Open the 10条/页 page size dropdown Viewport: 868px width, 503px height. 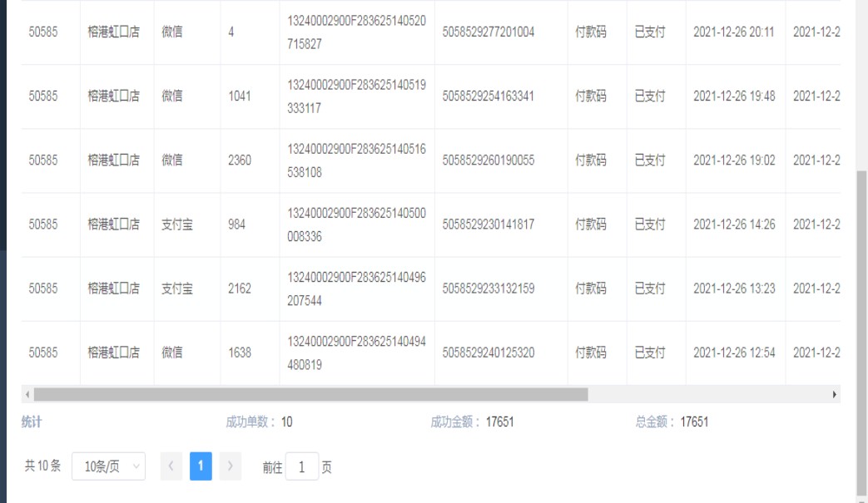coord(108,466)
